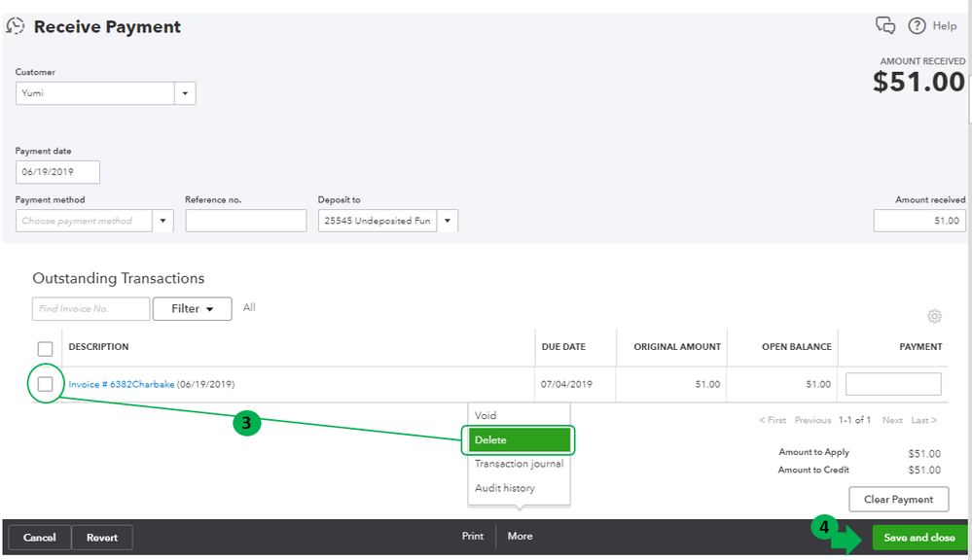Click the Last pagination link

click(923, 420)
